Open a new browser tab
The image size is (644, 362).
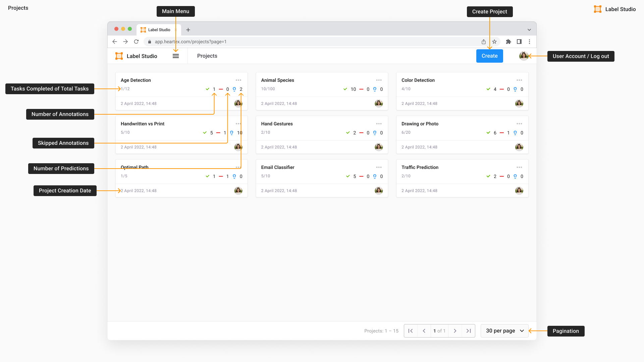pyautogui.click(x=188, y=30)
